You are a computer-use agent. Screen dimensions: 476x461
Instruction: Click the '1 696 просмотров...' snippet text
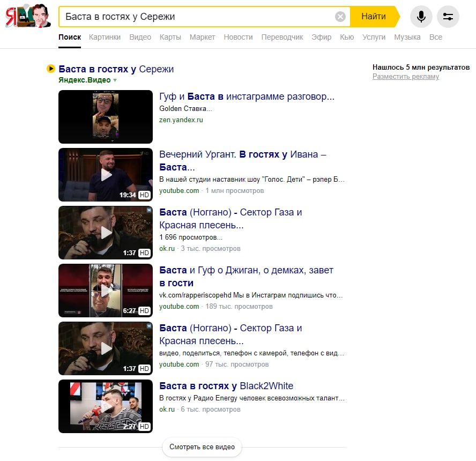[x=191, y=237]
